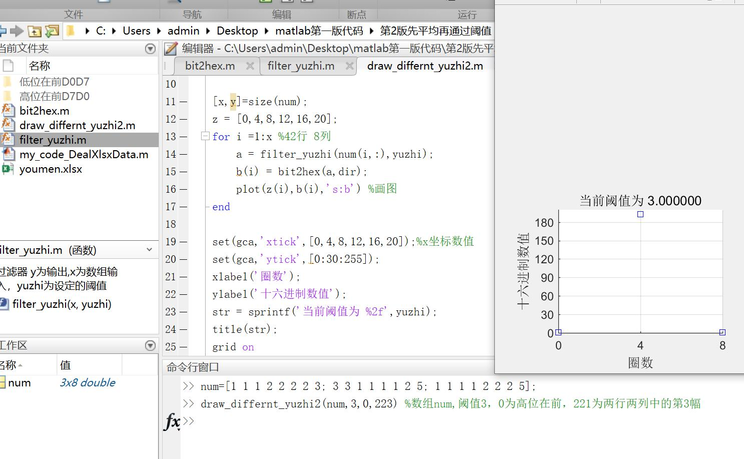Collapse the for loop code fold
Viewport: 744px width, 459px height.
pyautogui.click(x=205, y=136)
